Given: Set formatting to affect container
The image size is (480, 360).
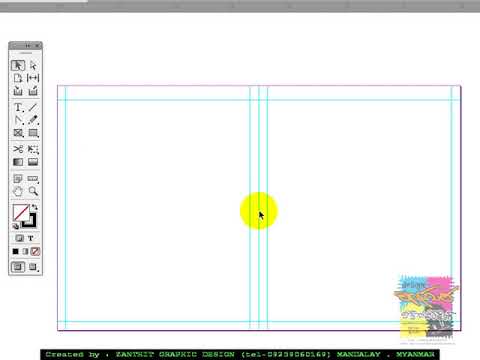Looking at the screenshot, I should tap(20, 238).
